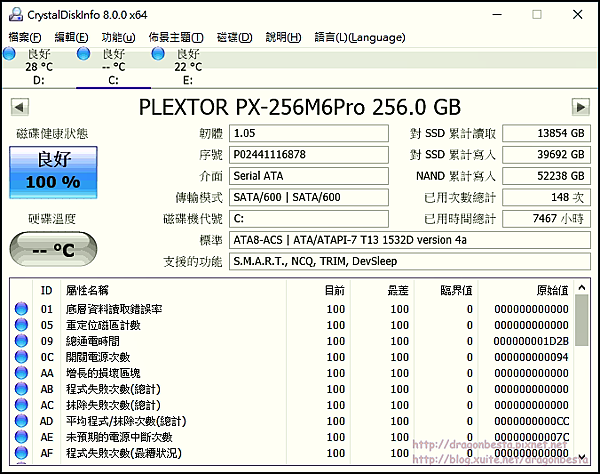Screen dimensions: 600x474
Task: Click the blue status orb for drive D:
Action: [x=9, y=54]
